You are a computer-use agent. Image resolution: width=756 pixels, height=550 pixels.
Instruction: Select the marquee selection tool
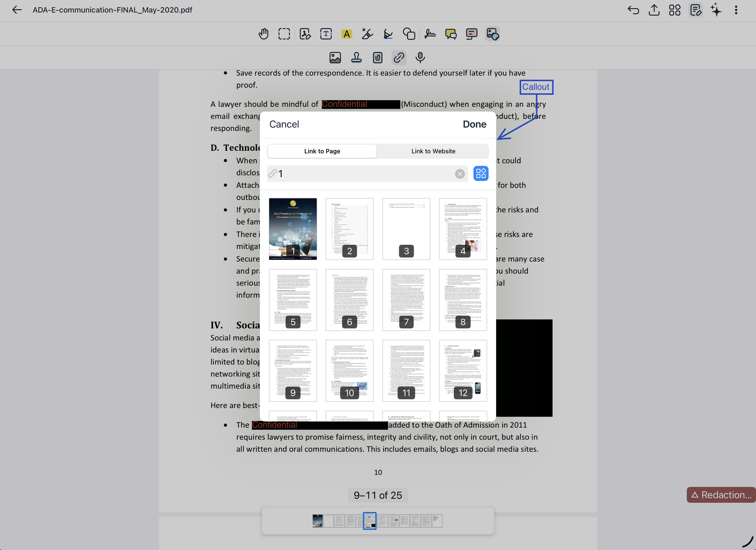(x=284, y=34)
